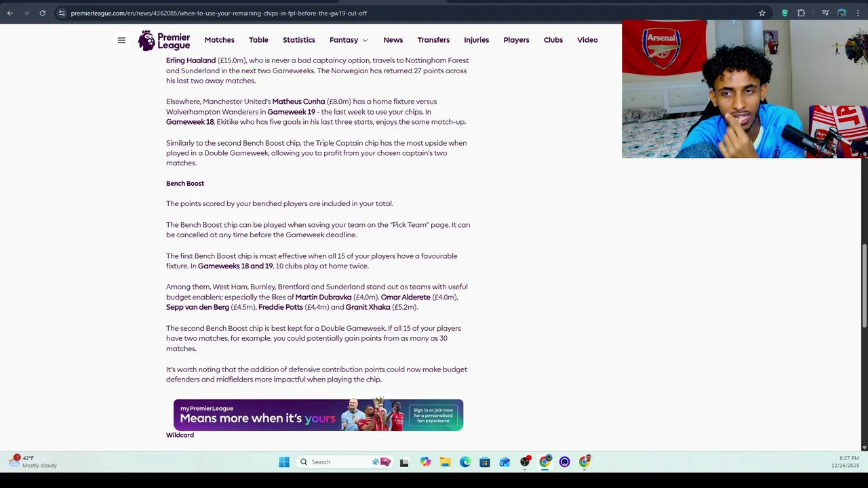This screenshot has height=488, width=868.
Task: Open the green shield extension icon
Action: (x=785, y=13)
